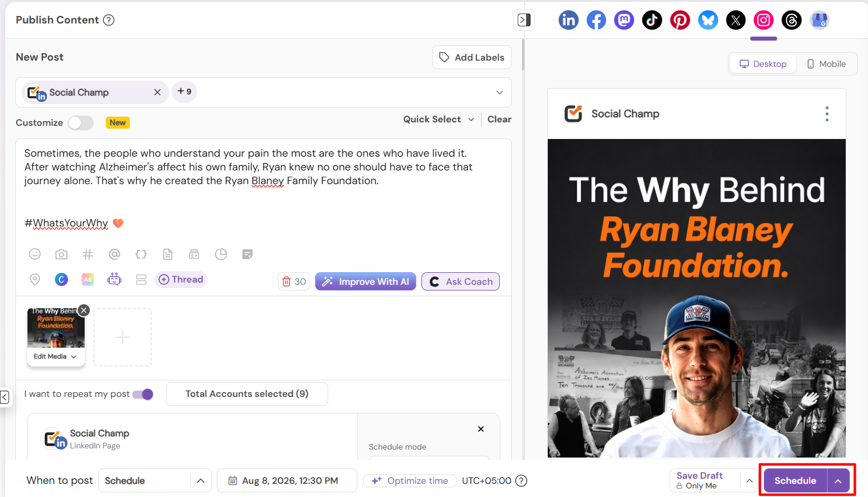Switch preview to Facebook
The height and width of the screenshot is (497, 868).
(x=596, y=20)
